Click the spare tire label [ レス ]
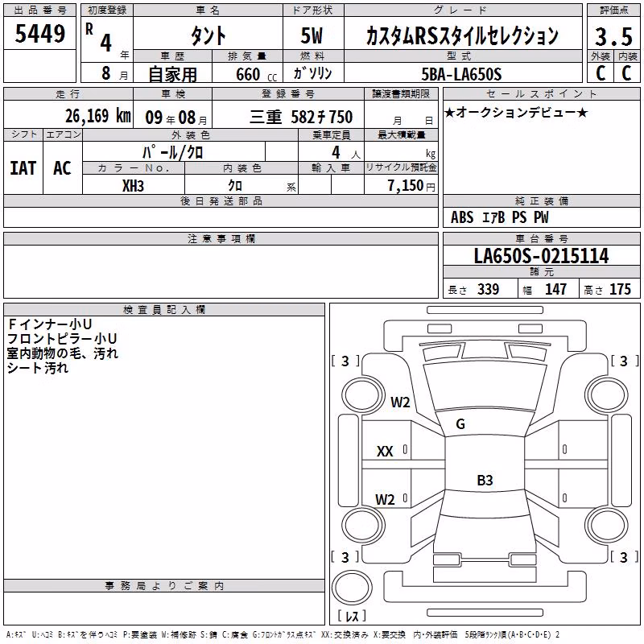The image size is (644, 644). pyautogui.click(x=352, y=616)
